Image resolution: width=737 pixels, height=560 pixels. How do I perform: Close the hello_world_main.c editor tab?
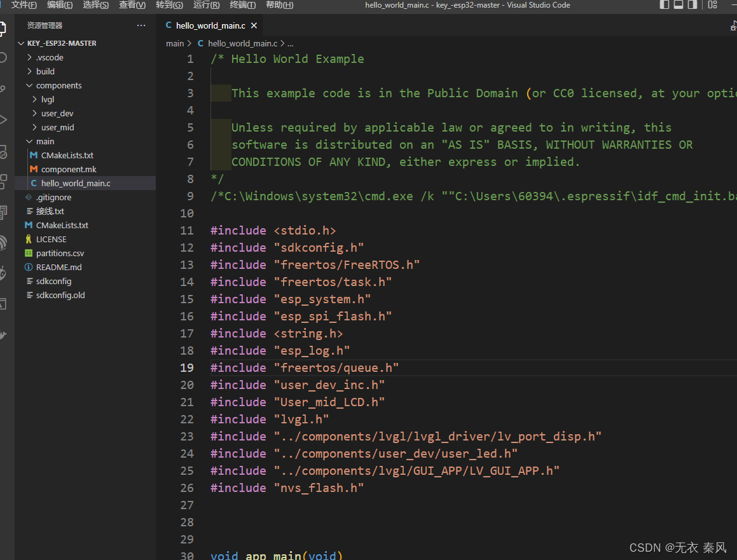(254, 25)
